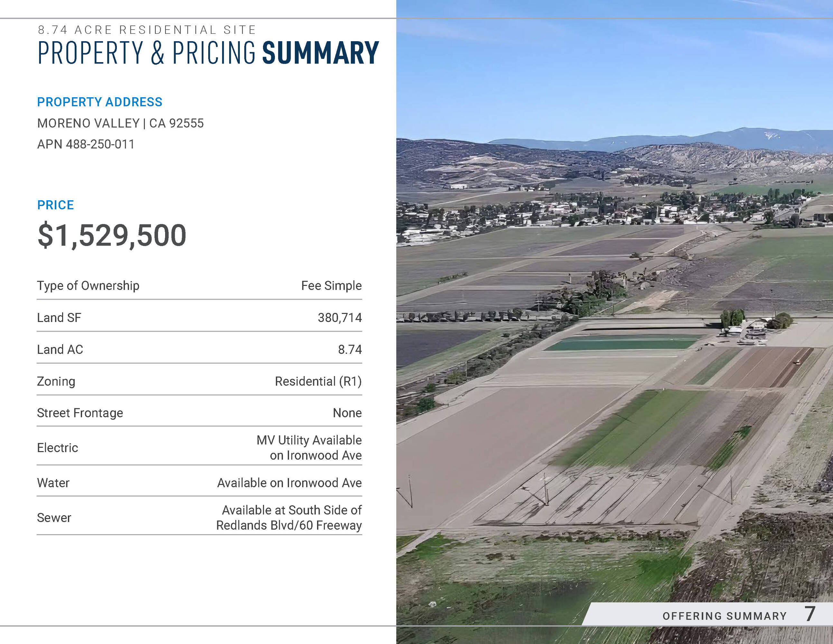Viewport: 833px width, 644px height.
Task: Select the Redlands Blvd/60 Freeway text
Action: pyautogui.click(x=289, y=526)
